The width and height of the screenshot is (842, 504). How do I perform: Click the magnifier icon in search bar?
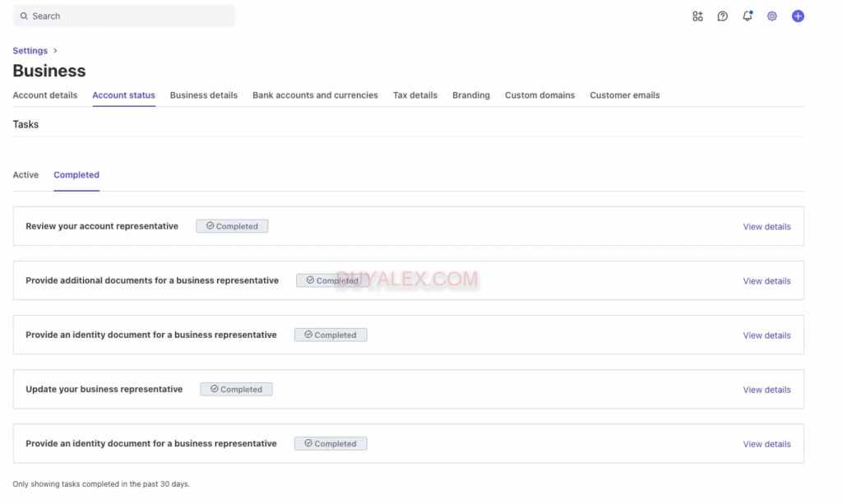[x=24, y=16]
